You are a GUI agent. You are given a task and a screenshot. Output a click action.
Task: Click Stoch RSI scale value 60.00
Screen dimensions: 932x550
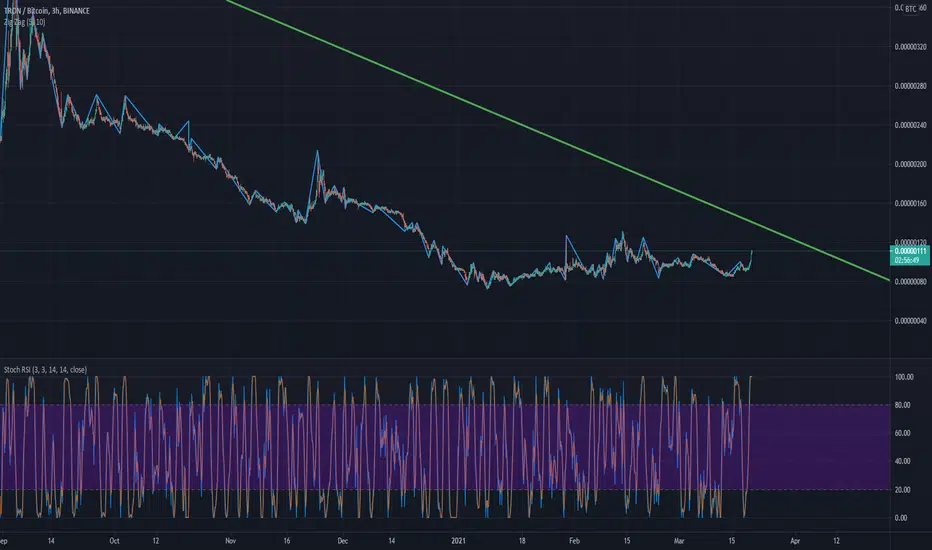tap(902, 433)
